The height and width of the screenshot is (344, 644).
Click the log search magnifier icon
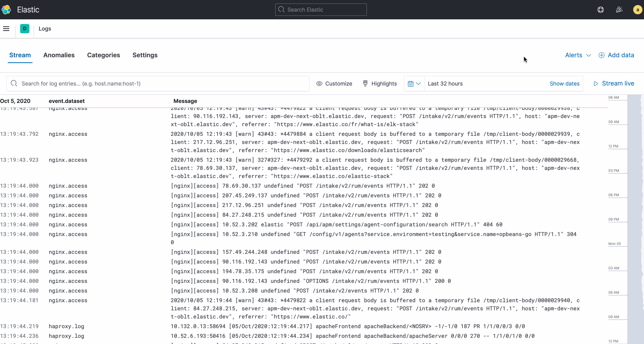(14, 84)
